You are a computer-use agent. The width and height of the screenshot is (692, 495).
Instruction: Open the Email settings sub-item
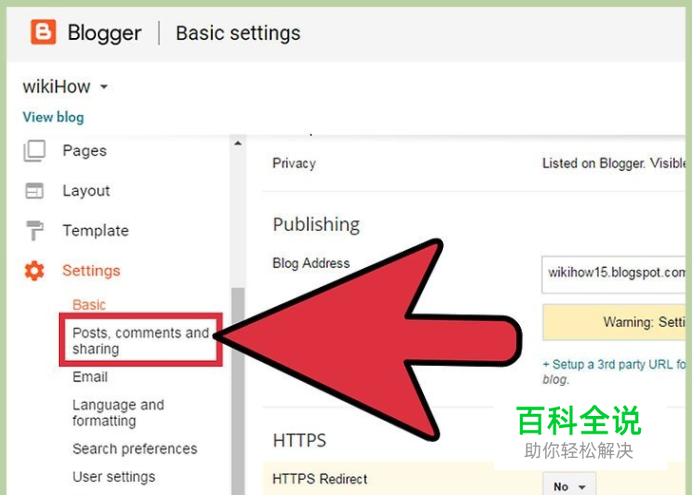point(90,377)
